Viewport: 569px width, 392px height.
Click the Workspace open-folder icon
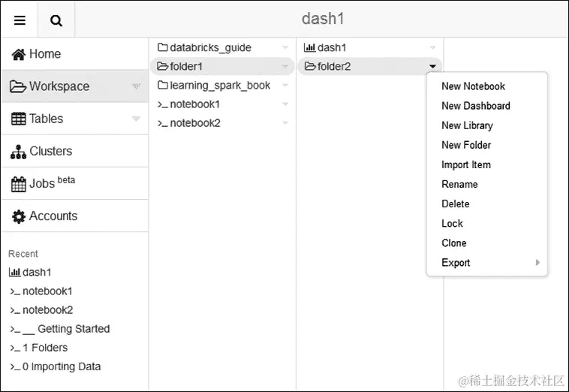pos(18,86)
